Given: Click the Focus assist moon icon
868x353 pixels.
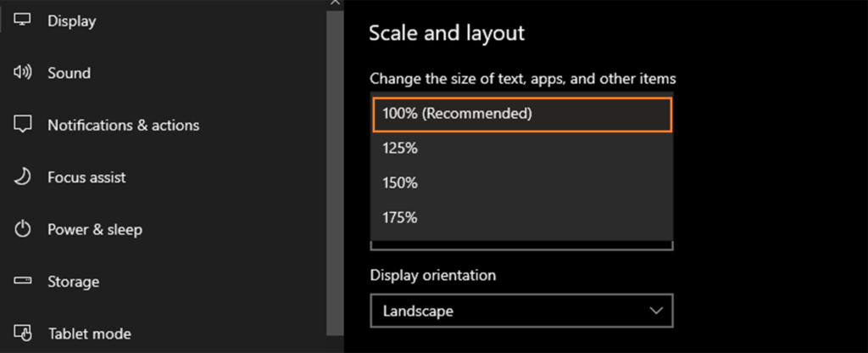Looking at the screenshot, I should (22, 176).
